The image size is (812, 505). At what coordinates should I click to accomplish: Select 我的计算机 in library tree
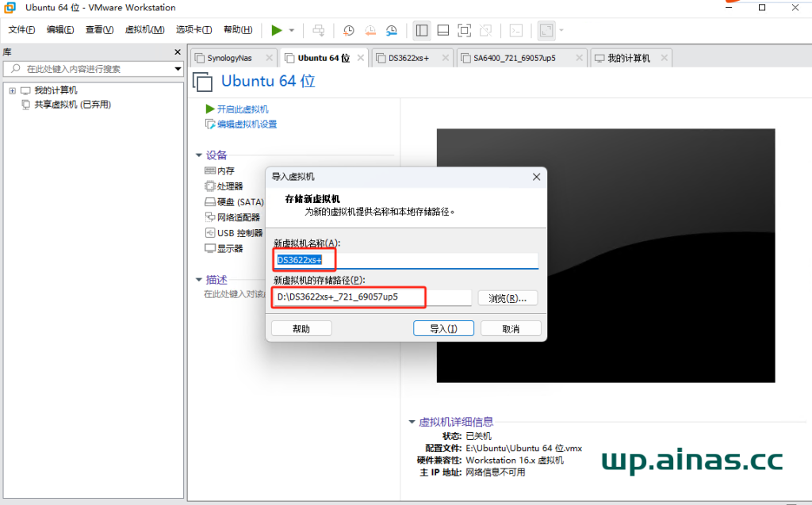point(56,90)
